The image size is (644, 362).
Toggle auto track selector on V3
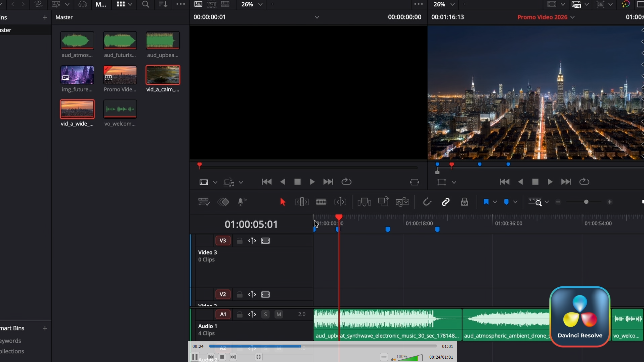(x=252, y=241)
